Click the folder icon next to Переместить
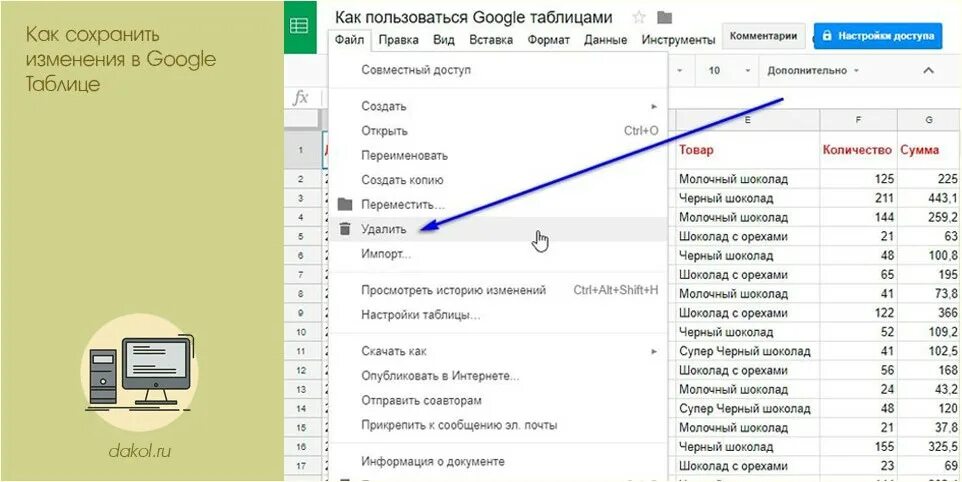This screenshot has height=482, width=962. [345, 204]
